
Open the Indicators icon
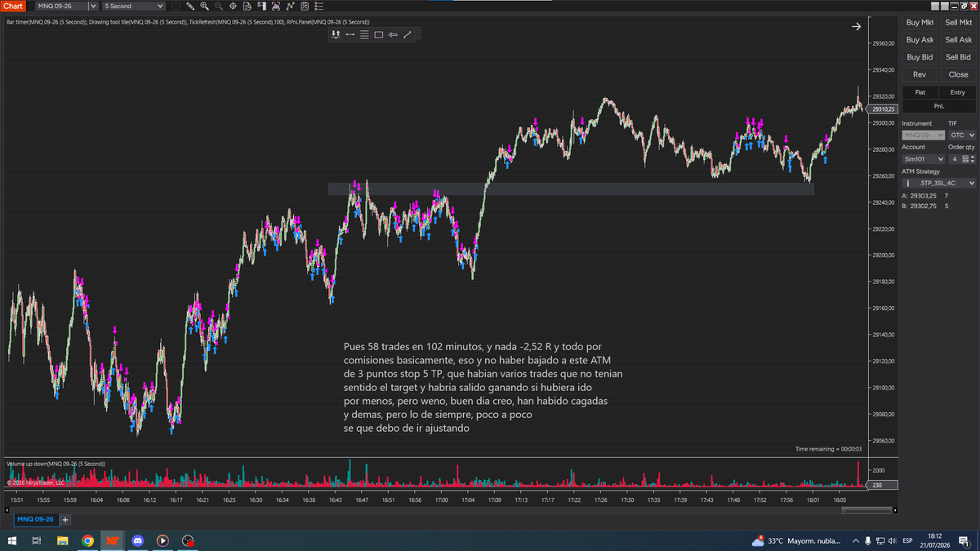tap(290, 6)
